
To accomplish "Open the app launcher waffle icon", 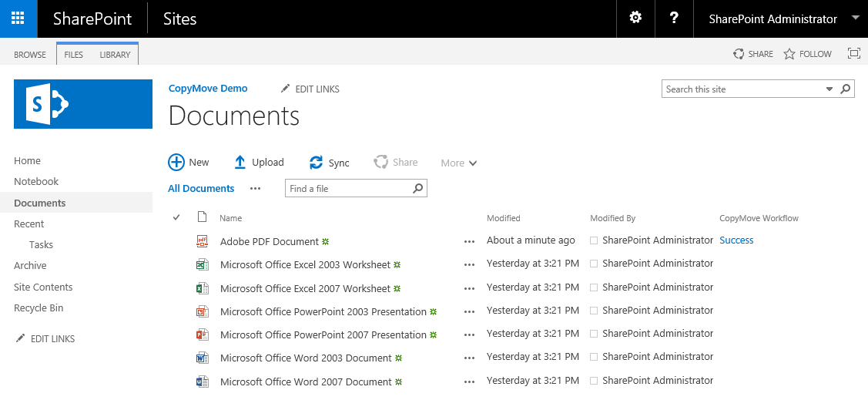I will coord(18,18).
